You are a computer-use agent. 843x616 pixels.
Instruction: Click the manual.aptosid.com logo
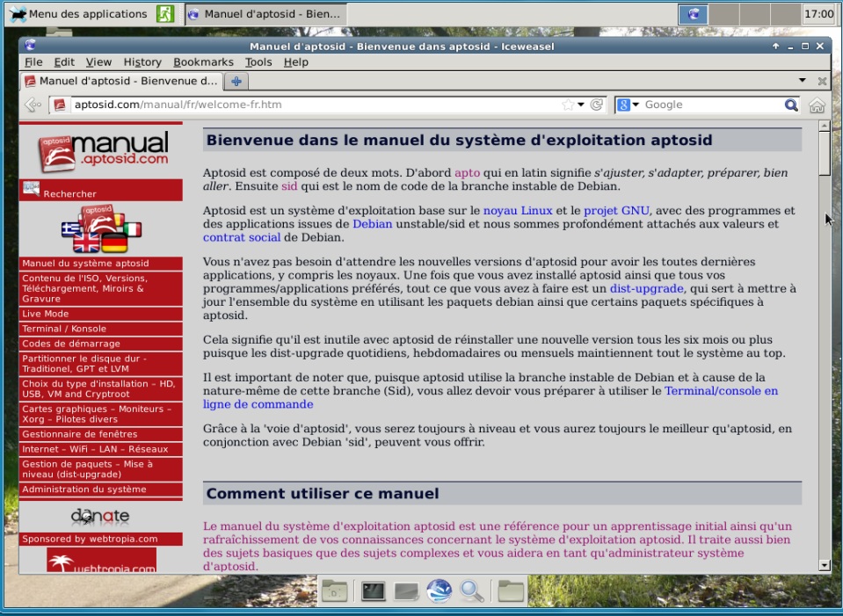[x=102, y=151]
